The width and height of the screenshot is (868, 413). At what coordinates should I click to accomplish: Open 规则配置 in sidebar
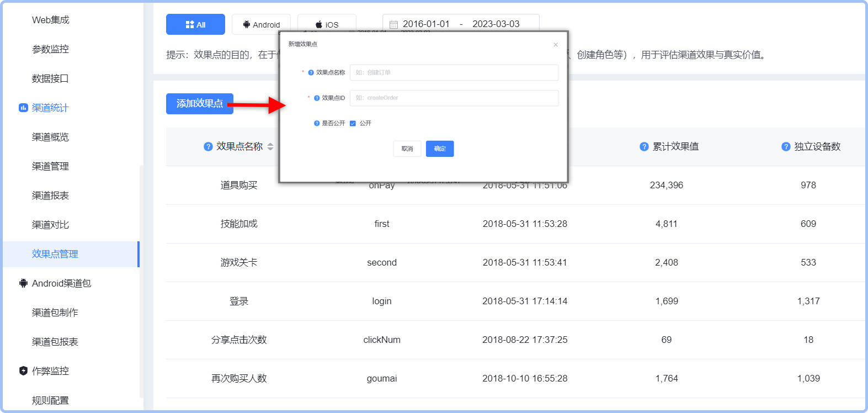pyautogui.click(x=50, y=400)
